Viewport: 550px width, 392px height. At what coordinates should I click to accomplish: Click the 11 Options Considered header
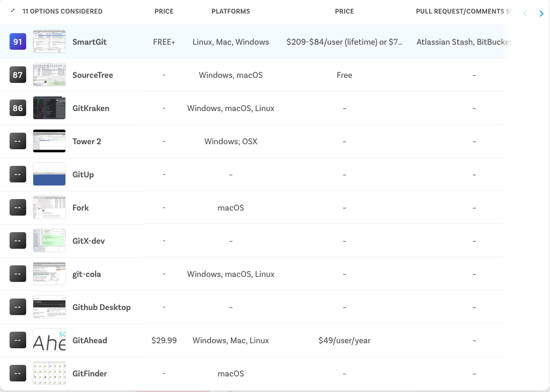[x=62, y=11]
